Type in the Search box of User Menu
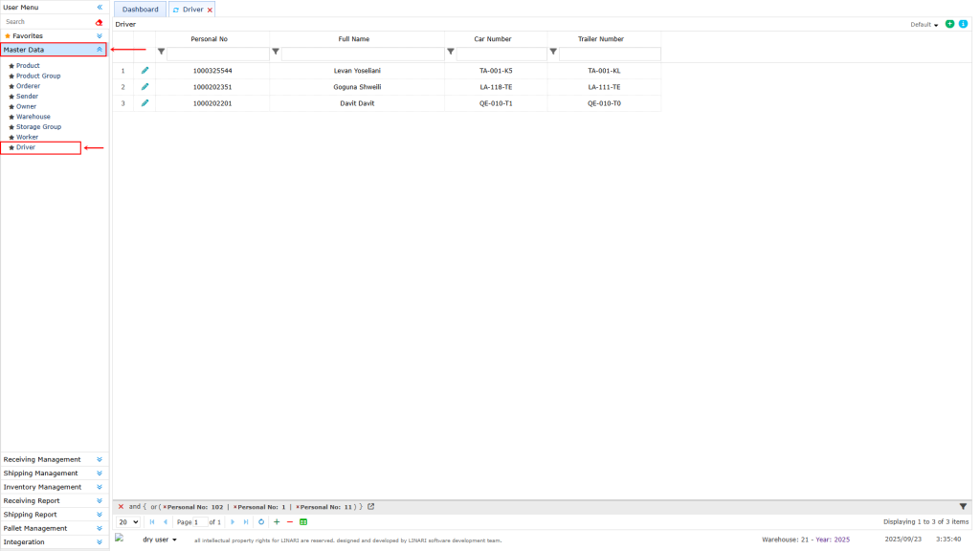The height and width of the screenshot is (551, 980). (x=48, y=21)
